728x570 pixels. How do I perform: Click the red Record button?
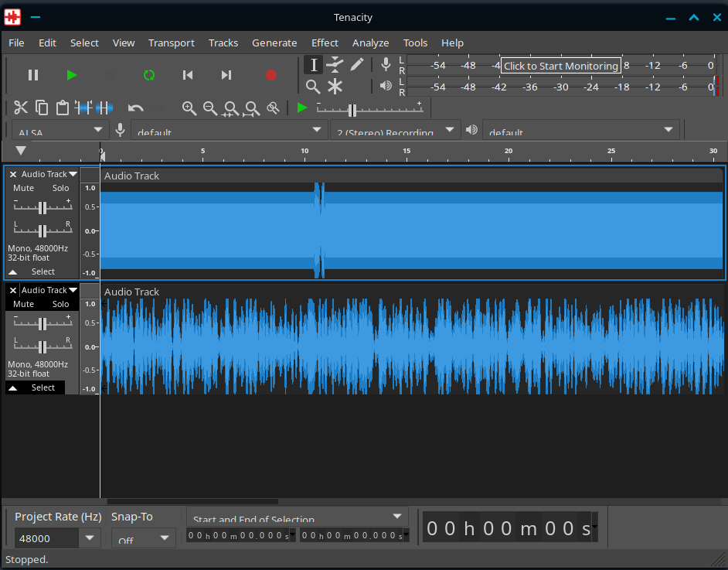[x=270, y=75]
